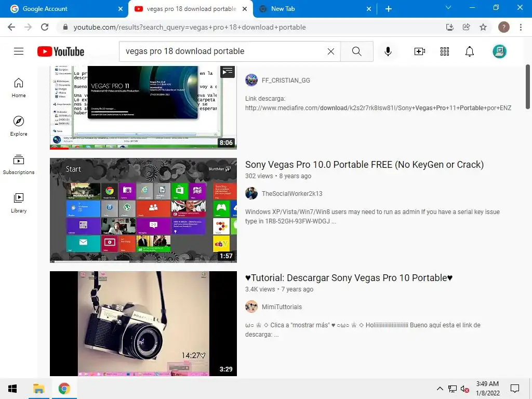Reload the page
The width and height of the screenshot is (532, 399).
tap(45, 27)
